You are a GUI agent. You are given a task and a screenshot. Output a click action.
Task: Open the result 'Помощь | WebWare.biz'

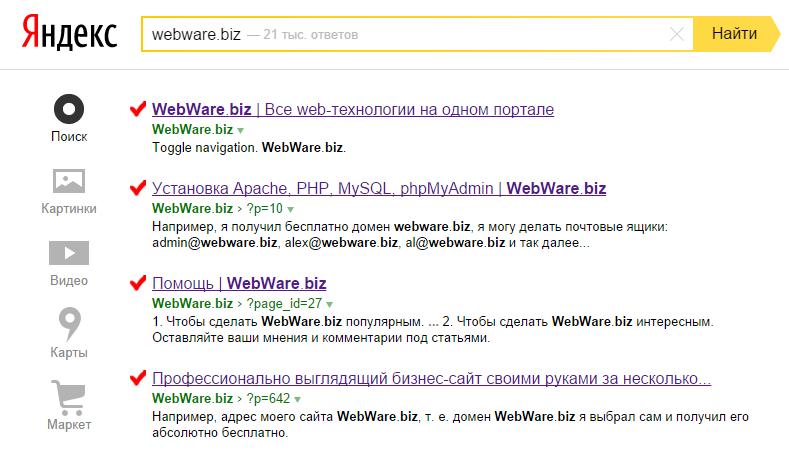(239, 283)
